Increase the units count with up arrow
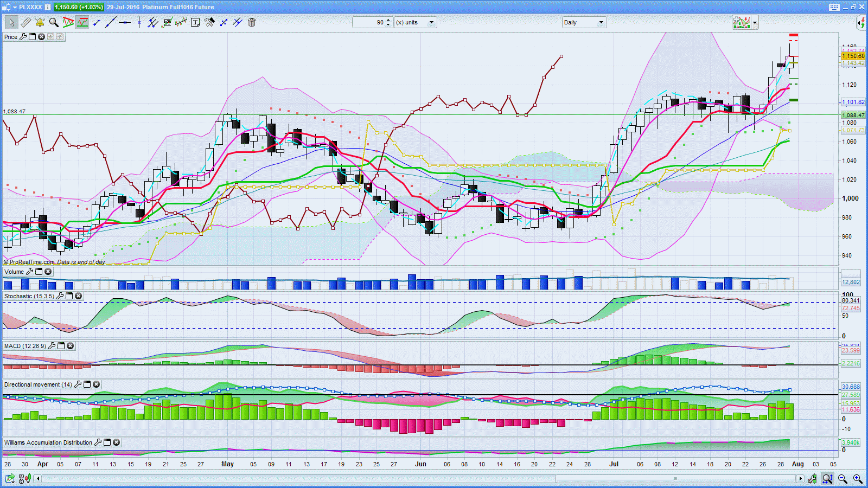The width and height of the screenshot is (868, 488). pyautogui.click(x=388, y=20)
